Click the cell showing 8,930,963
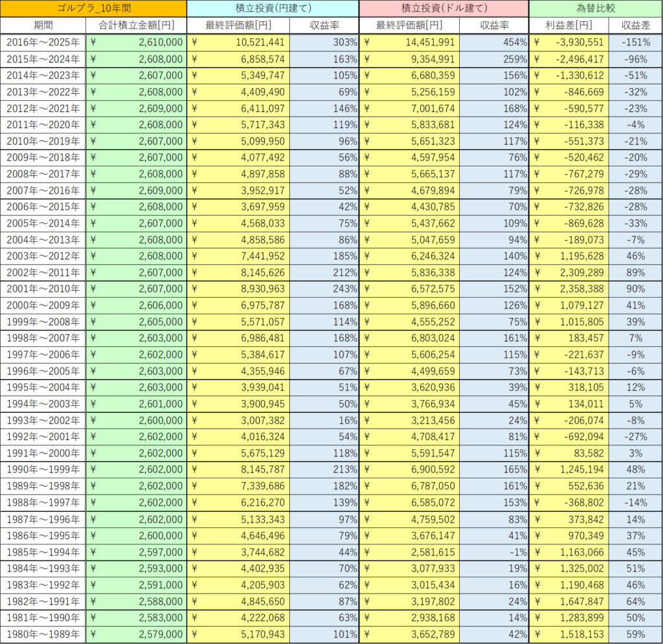The width and height of the screenshot is (663, 644). tap(238, 289)
